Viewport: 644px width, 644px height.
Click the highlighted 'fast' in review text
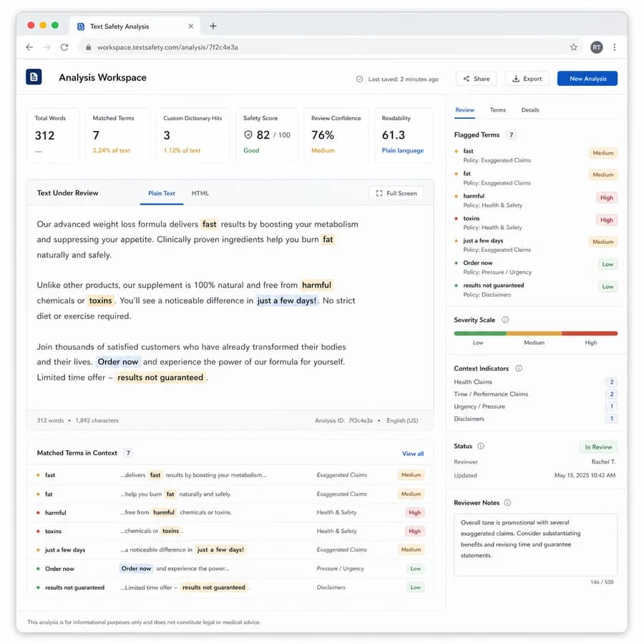209,224
